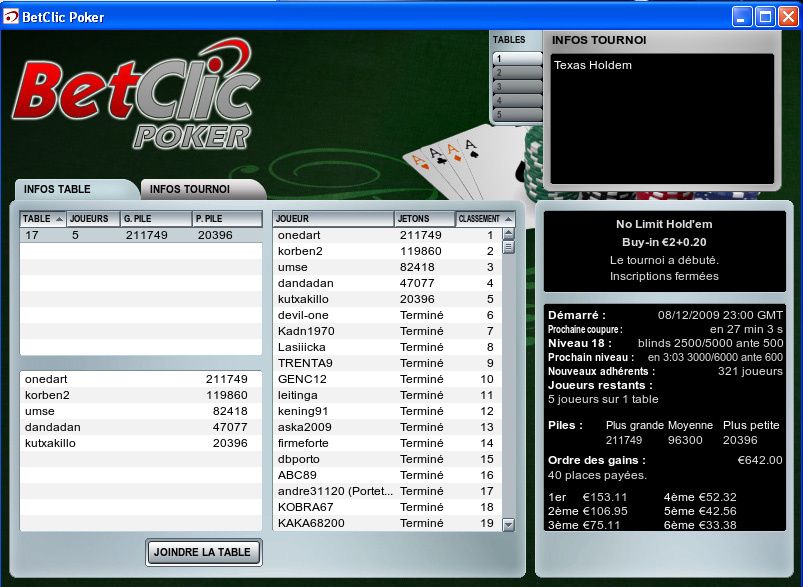Select table tab 1 under TABLES

[517, 58]
